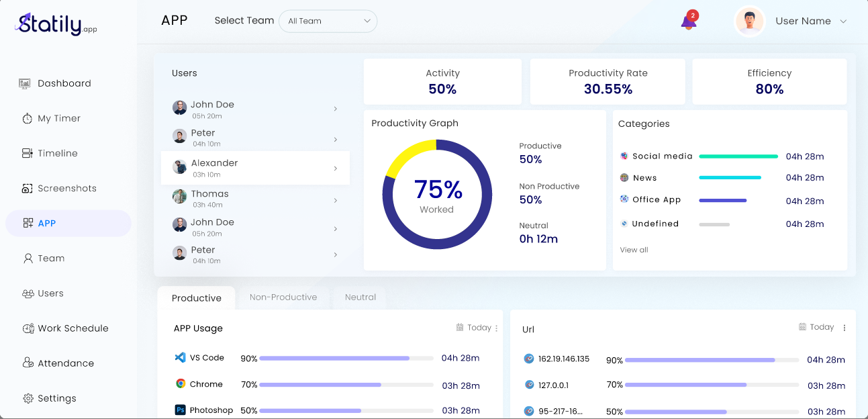Expand Alexander's user details

pyautogui.click(x=335, y=169)
